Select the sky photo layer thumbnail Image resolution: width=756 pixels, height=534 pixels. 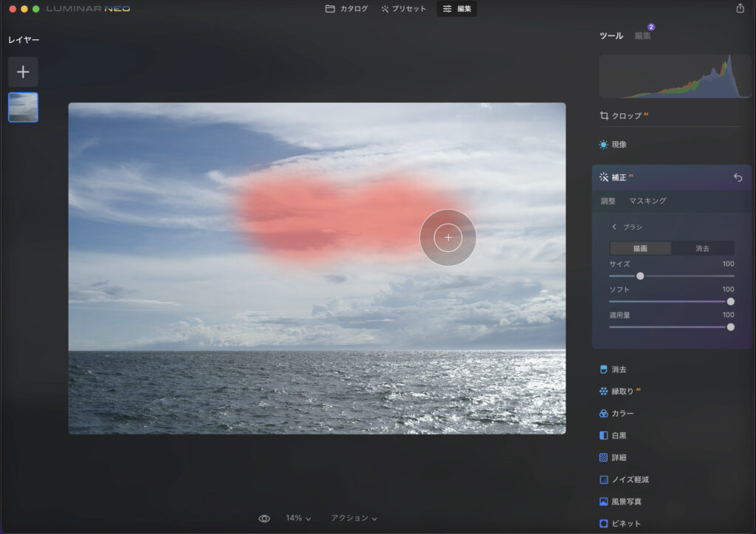(23, 107)
